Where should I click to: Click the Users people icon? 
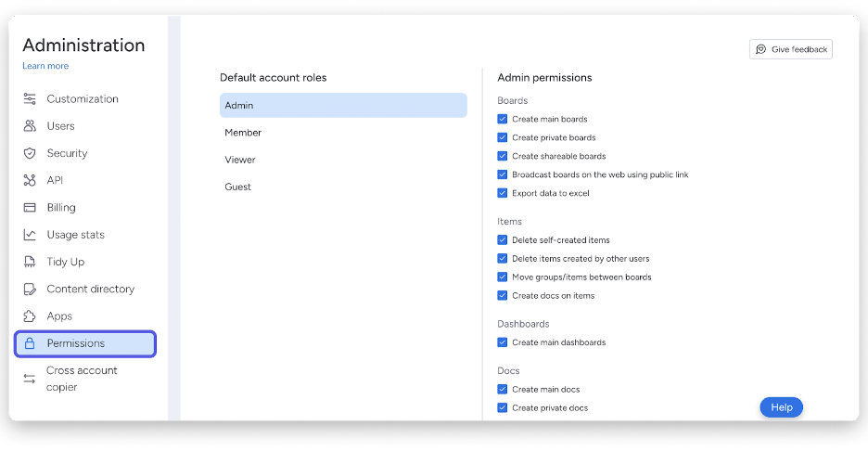[x=30, y=126]
